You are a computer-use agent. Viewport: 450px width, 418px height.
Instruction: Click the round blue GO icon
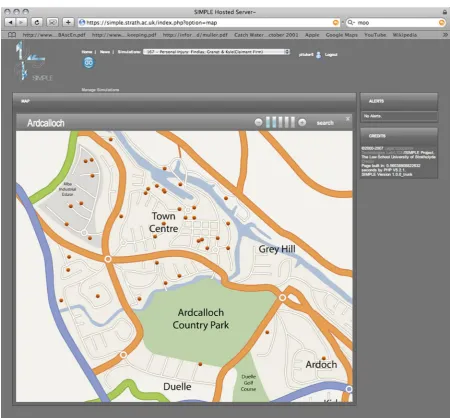click(x=88, y=63)
